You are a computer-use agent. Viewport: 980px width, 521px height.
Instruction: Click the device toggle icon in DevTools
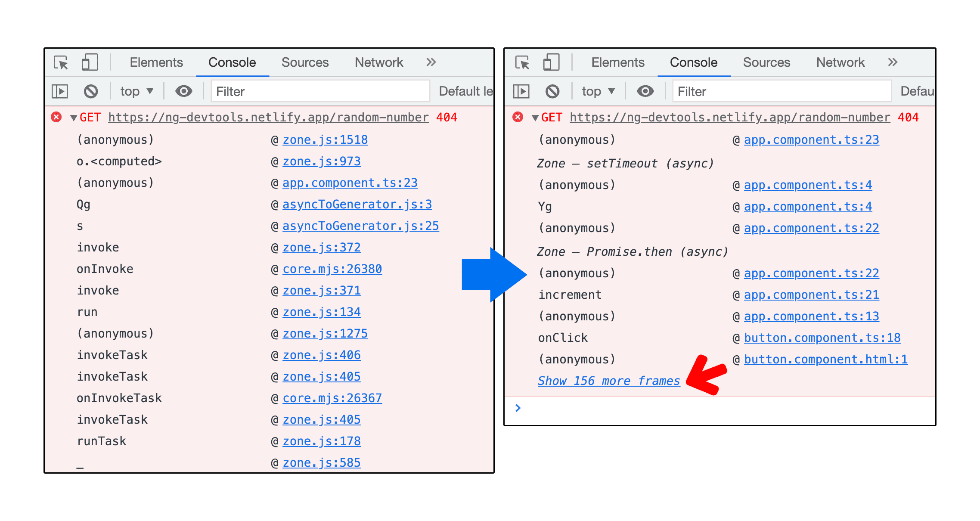point(87,62)
